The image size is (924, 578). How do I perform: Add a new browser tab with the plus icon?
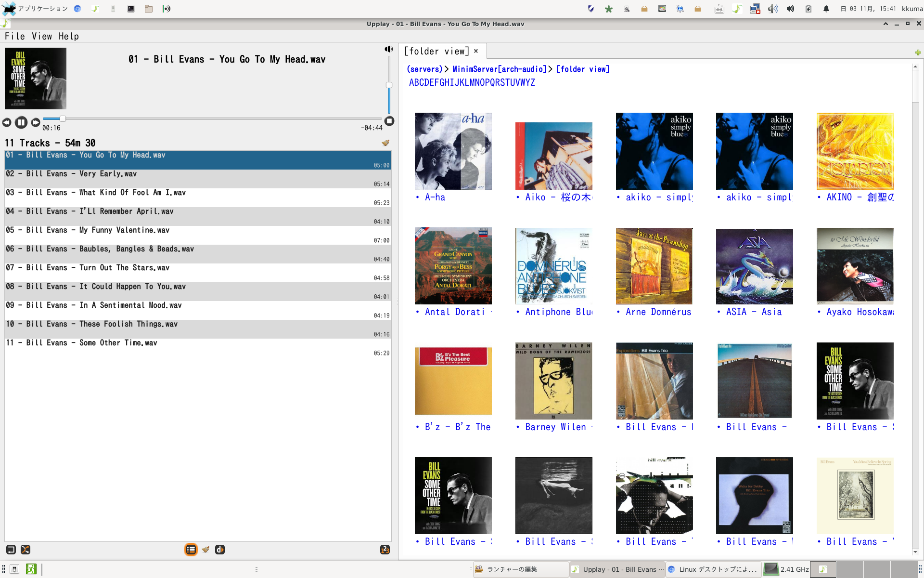[x=918, y=52]
